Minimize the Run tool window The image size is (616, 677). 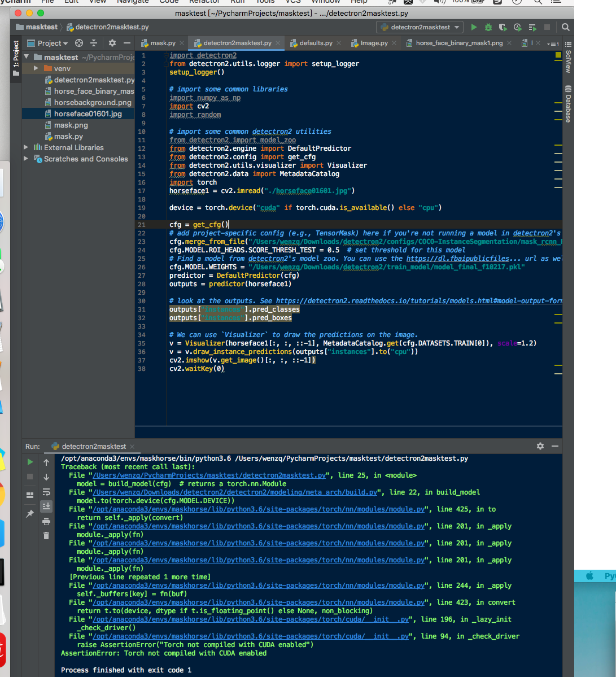click(555, 446)
